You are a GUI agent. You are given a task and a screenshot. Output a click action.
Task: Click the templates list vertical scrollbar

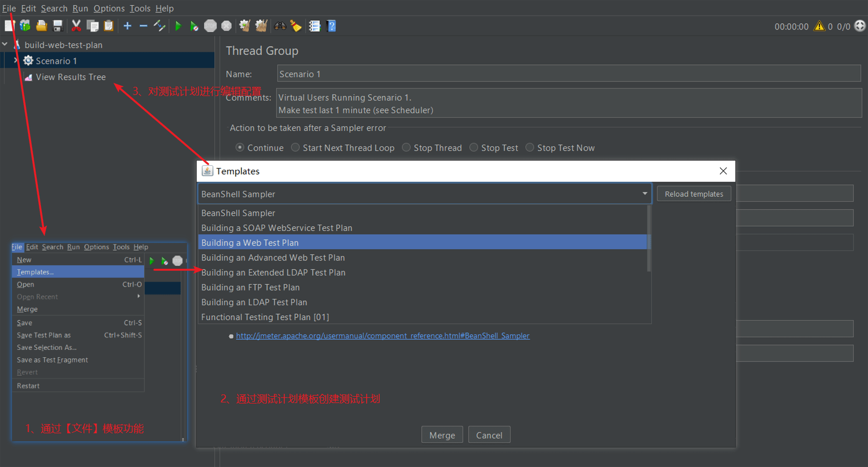click(649, 238)
